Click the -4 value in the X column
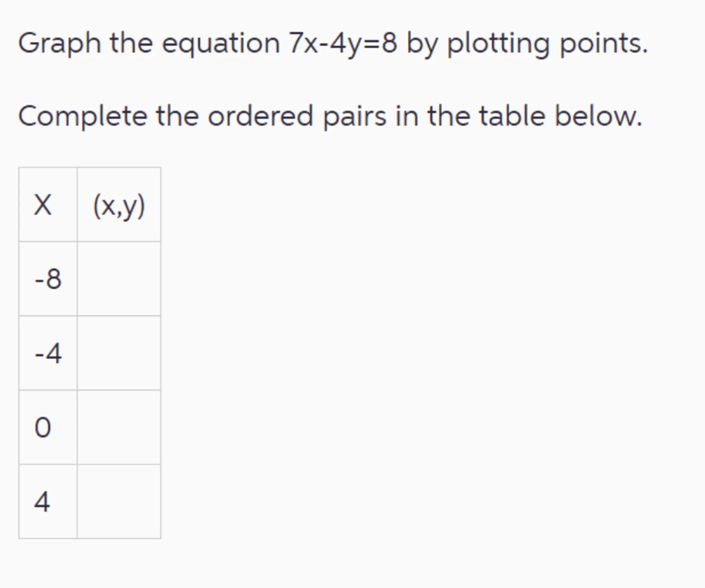The image size is (705, 588). click(x=48, y=353)
